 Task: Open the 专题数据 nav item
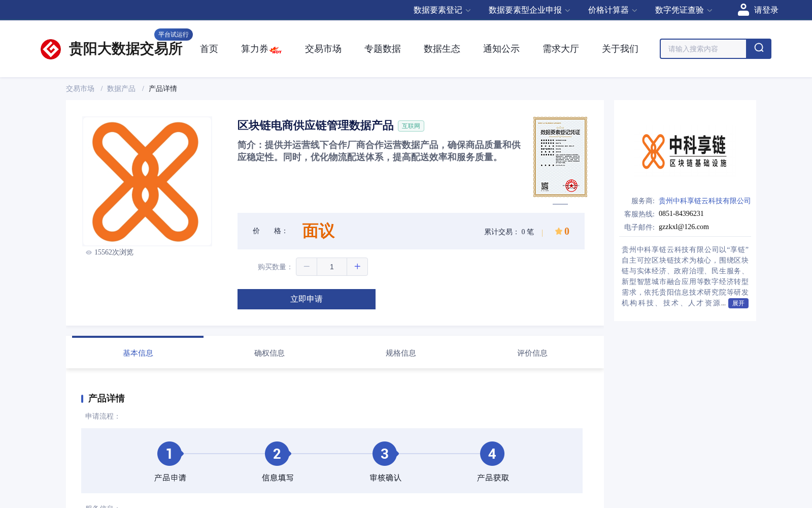(x=383, y=49)
